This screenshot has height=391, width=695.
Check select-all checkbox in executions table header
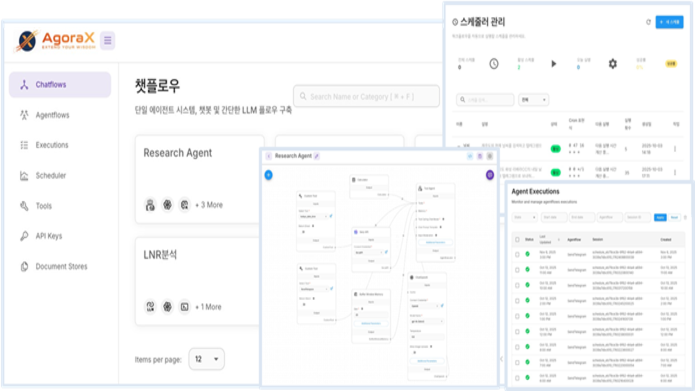517,239
